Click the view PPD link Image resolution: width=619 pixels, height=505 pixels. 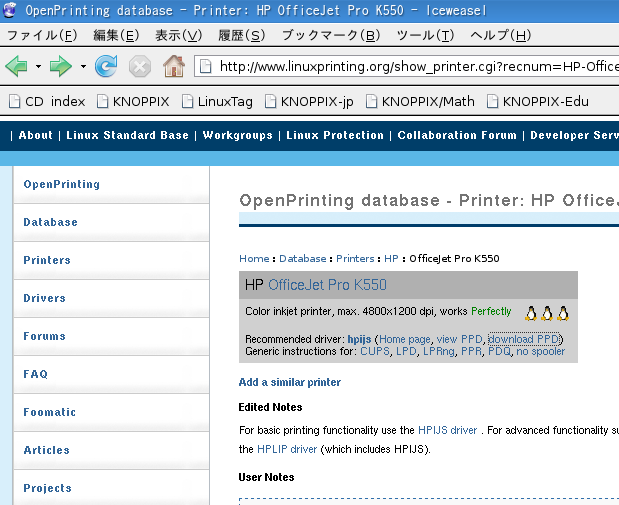(460, 339)
